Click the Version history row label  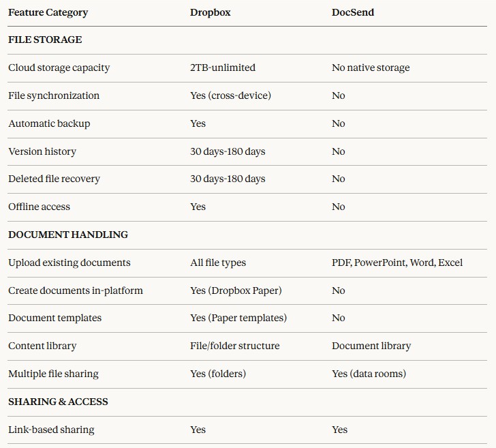[42, 151]
